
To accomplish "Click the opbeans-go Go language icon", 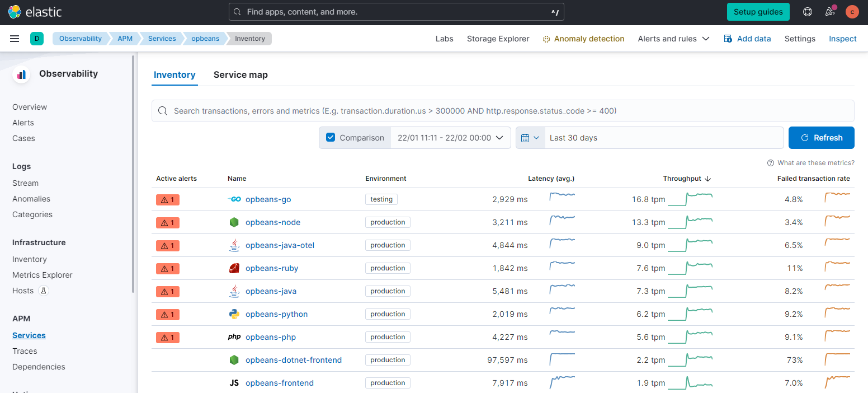I will pos(234,199).
